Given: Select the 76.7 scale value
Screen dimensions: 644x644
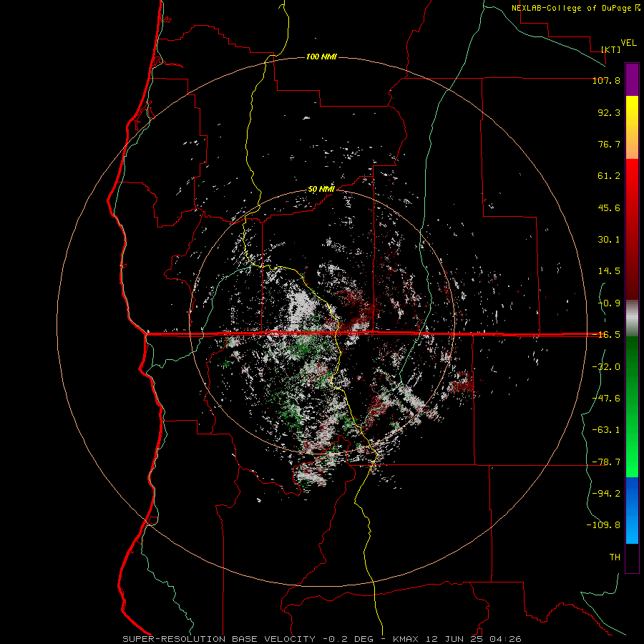Looking at the screenshot, I should click(609, 144).
